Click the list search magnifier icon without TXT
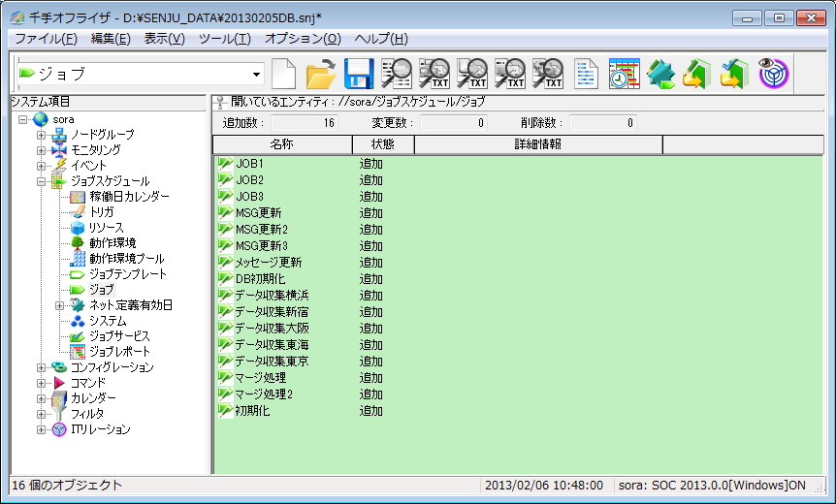 point(396,74)
